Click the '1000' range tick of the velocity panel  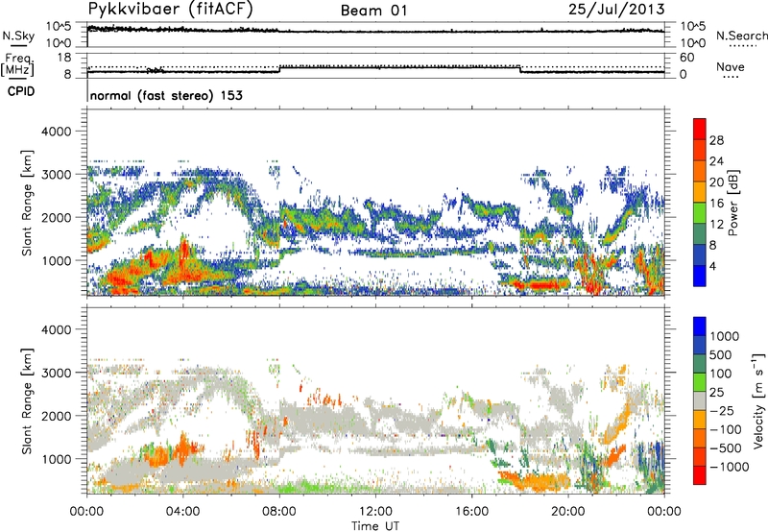[56, 459]
